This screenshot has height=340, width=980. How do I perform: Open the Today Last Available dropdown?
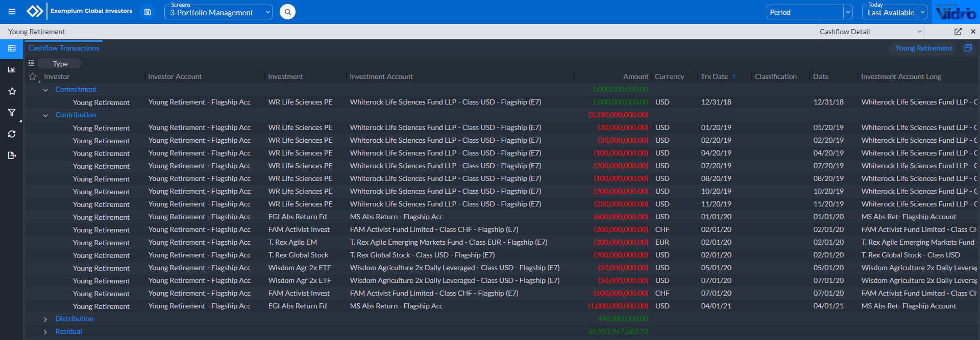click(894, 12)
